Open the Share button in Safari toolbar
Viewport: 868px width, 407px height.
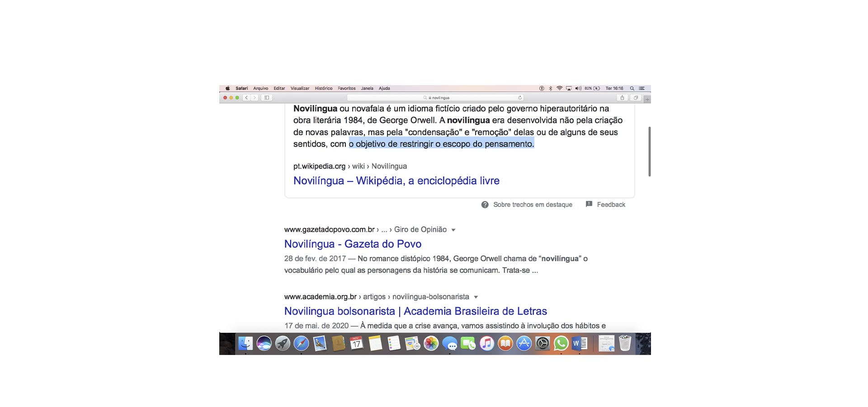[622, 98]
